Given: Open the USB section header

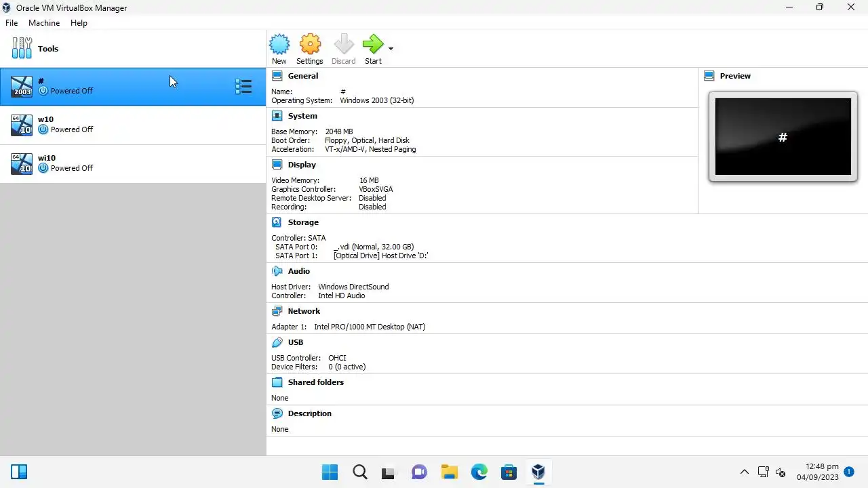Looking at the screenshot, I should 296,342.
